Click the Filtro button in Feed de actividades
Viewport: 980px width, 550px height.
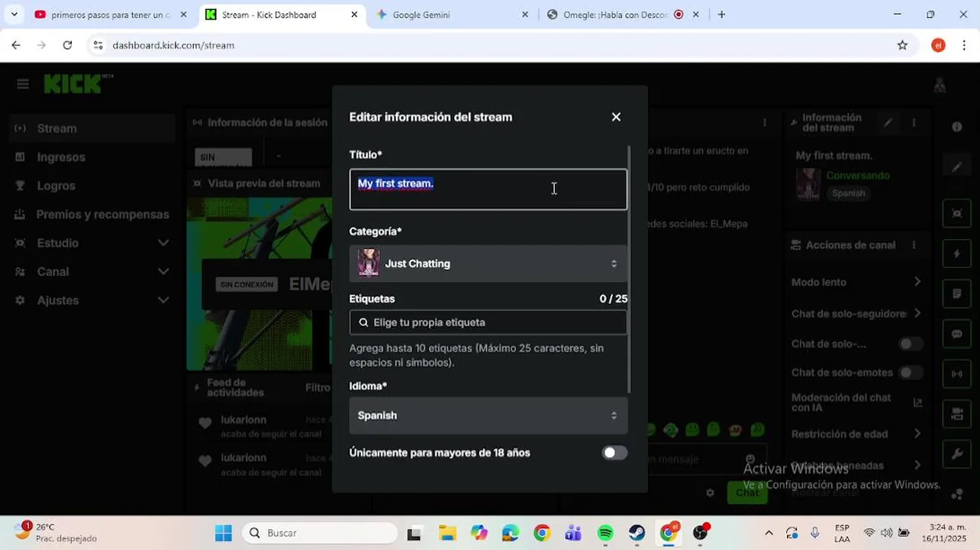(318, 387)
